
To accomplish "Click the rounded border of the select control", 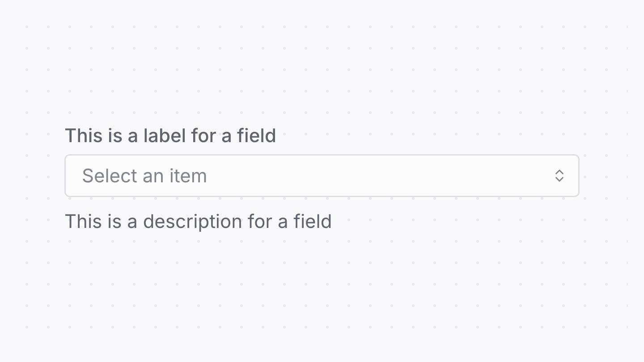I will pos(322,156).
